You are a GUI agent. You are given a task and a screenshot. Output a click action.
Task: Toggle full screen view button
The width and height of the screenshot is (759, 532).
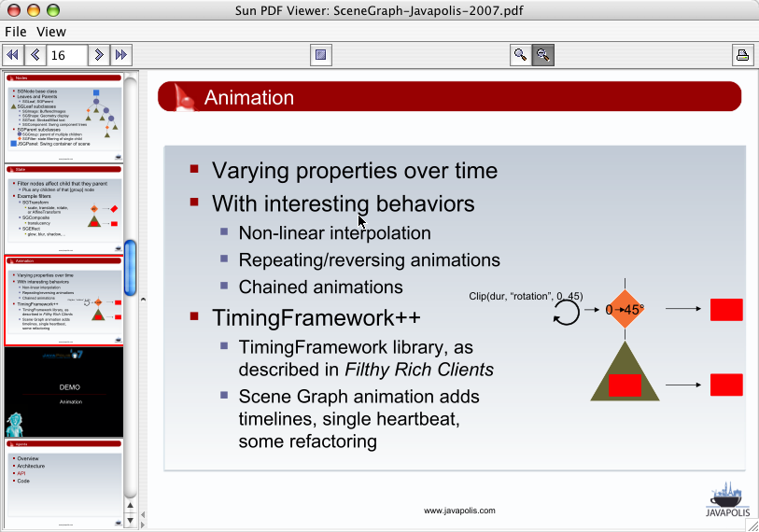point(321,55)
